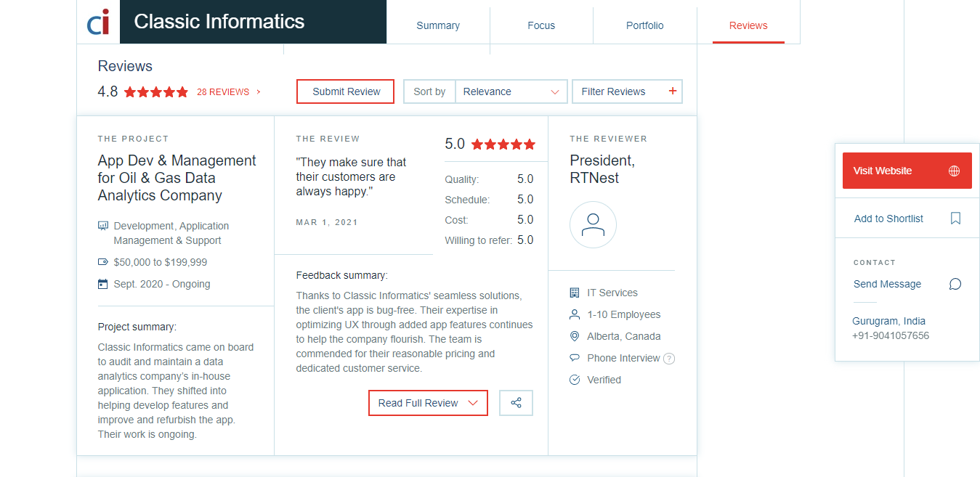Click the location pin next to Alberta, Canada
This screenshot has width=980, height=477.
point(575,336)
